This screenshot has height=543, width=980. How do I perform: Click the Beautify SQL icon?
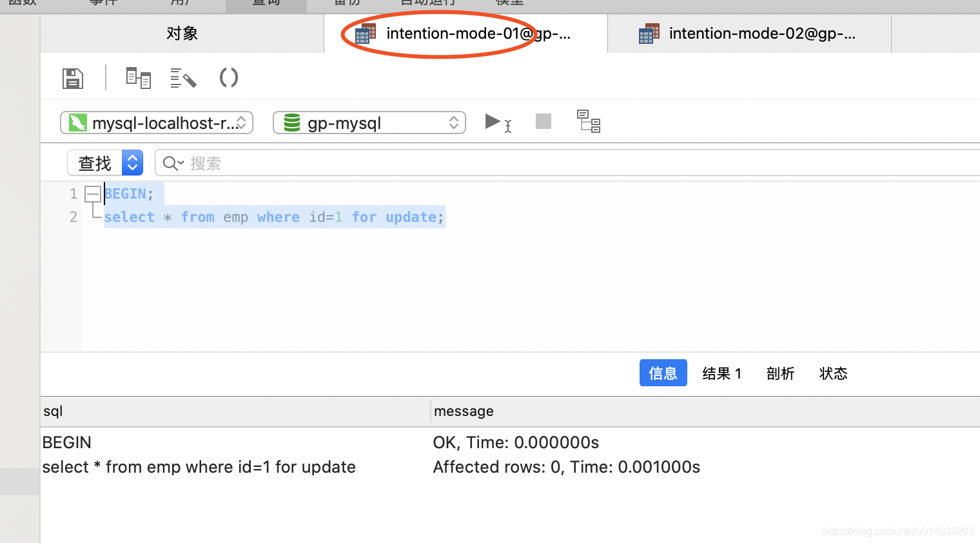pos(183,78)
